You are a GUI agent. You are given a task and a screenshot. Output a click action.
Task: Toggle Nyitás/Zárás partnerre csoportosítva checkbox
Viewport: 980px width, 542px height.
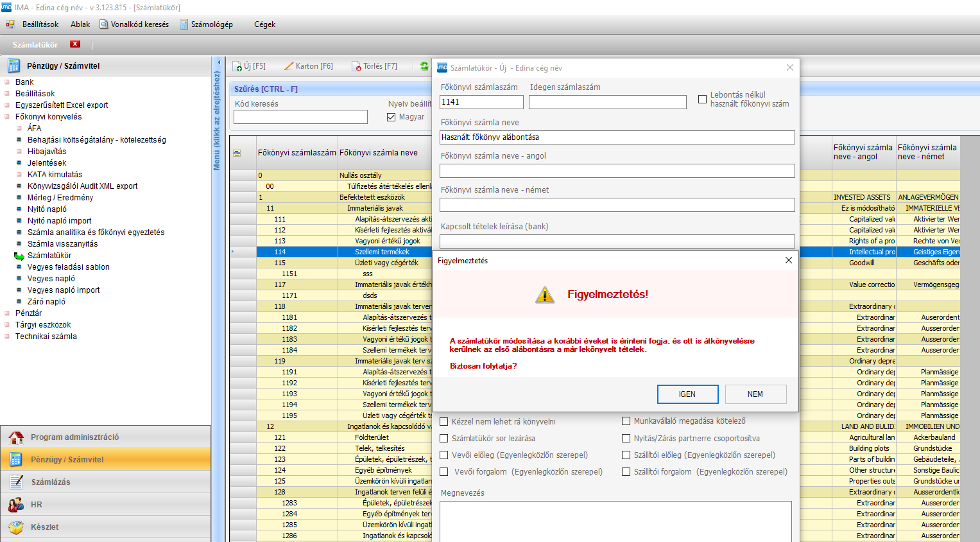626,439
